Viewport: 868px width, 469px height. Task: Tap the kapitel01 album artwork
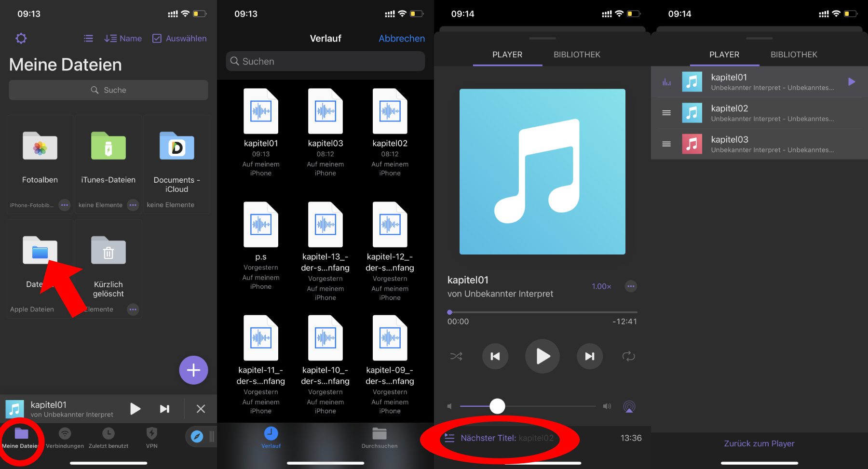pyautogui.click(x=542, y=172)
